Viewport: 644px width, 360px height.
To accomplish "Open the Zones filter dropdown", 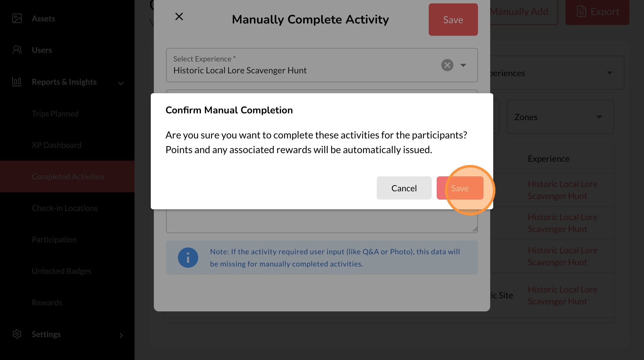I will click(560, 117).
